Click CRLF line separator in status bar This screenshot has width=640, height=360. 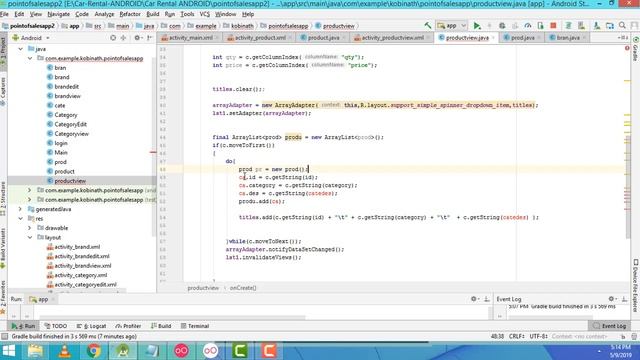(516, 336)
